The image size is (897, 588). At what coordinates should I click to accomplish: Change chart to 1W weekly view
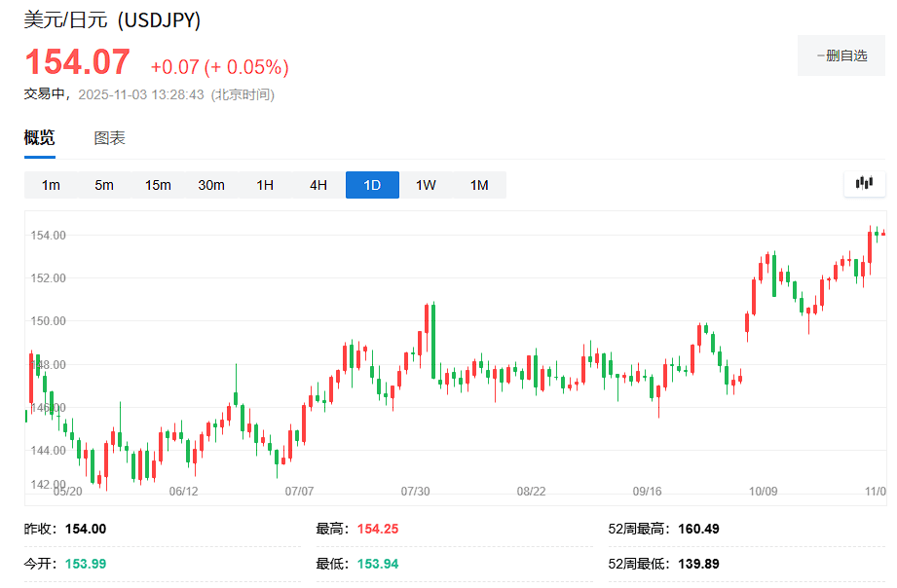click(426, 185)
